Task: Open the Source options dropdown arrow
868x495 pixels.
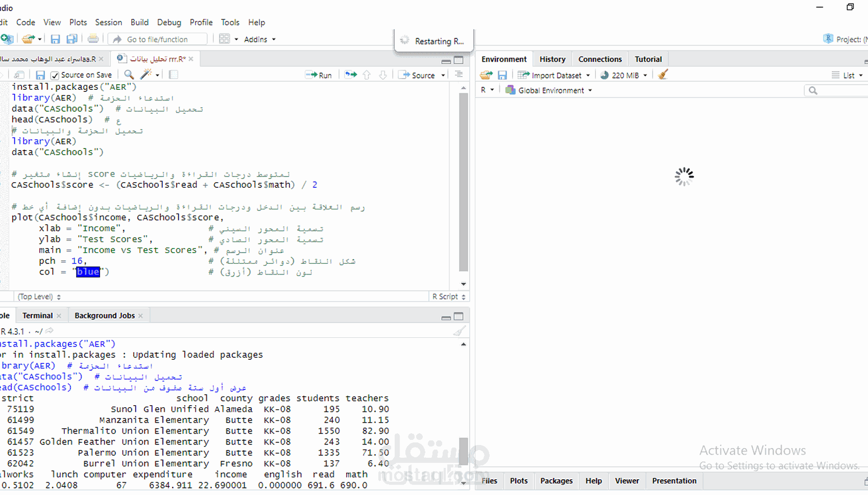Action: 443,75
